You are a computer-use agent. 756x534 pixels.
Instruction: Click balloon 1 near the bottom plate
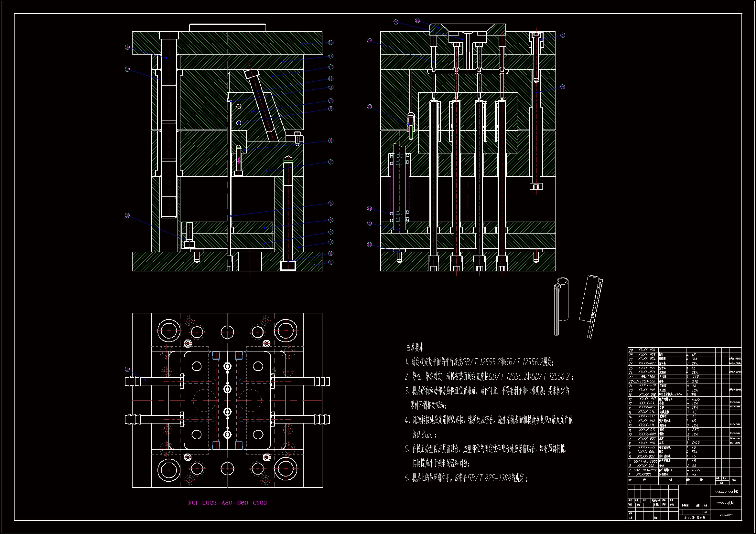(x=331, y=262)
